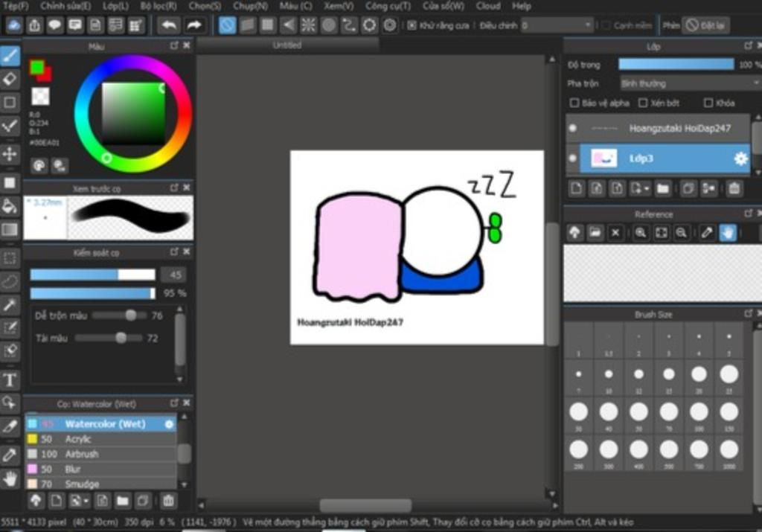Open the Tệp(F) menu
Image resolution: width=762 pixels, height=532 pixels.
click(x=16, y=6)
